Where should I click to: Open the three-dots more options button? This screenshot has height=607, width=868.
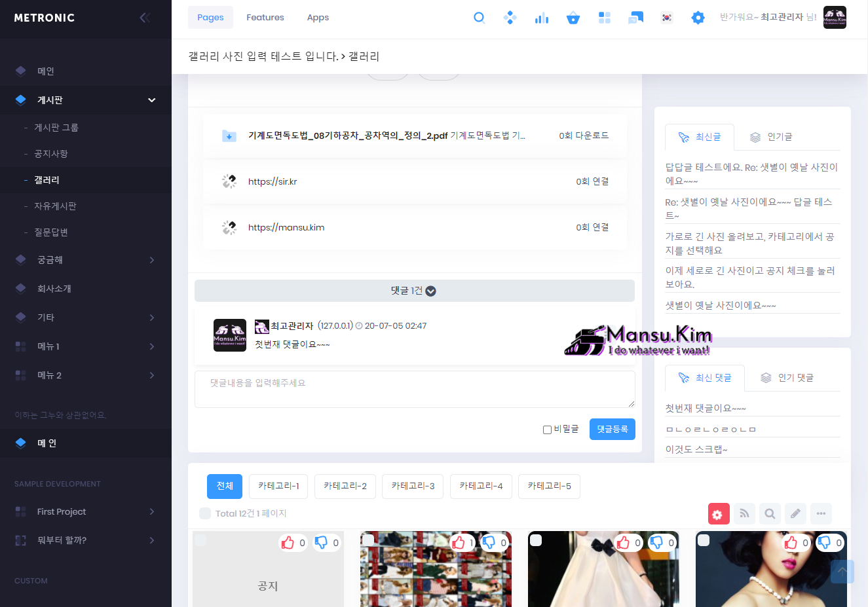click(x=821, y=514)
